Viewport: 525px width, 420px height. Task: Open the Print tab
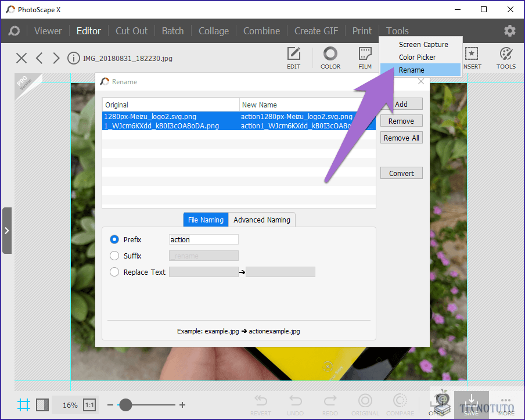click(x=362, y=31)
